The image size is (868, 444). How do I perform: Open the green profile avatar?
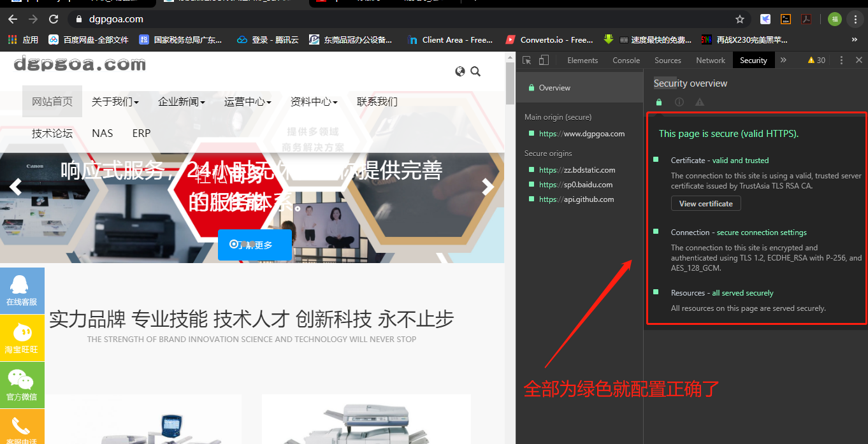[835, 19]
